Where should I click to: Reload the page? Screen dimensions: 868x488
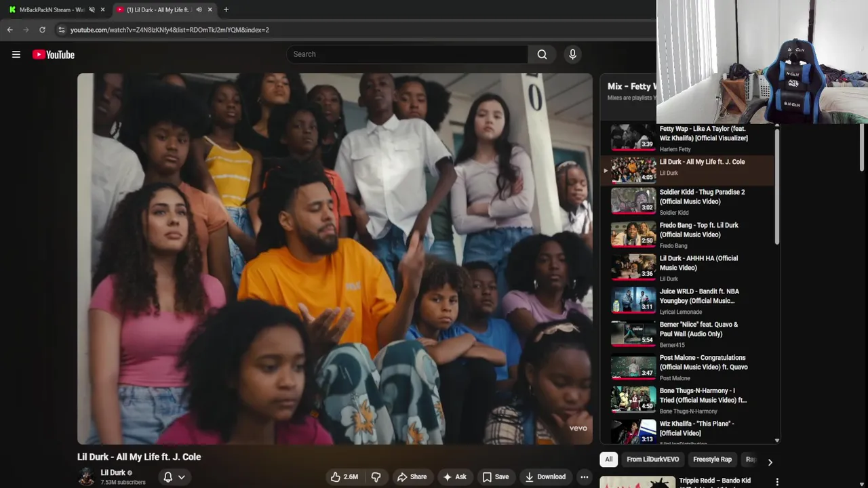[x=42, y=30]
